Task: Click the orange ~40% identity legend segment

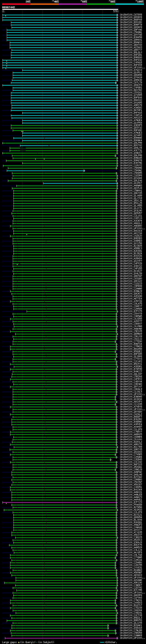Action: 45,4
